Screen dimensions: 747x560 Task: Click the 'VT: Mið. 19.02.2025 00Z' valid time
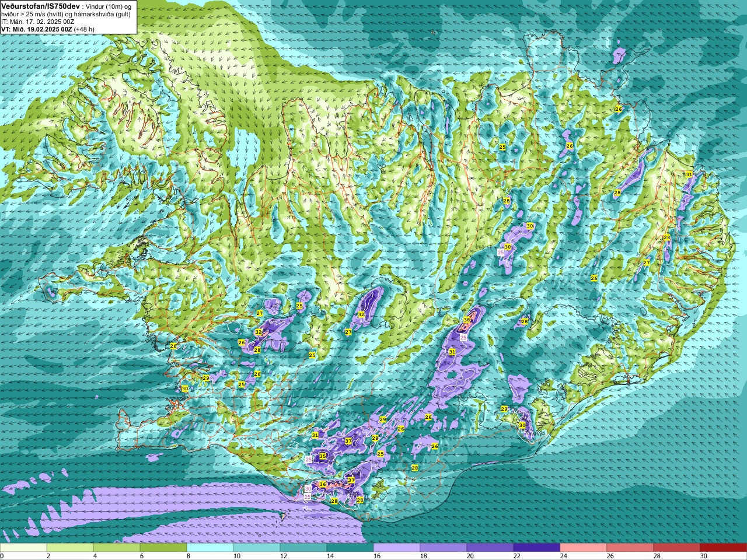37,29
